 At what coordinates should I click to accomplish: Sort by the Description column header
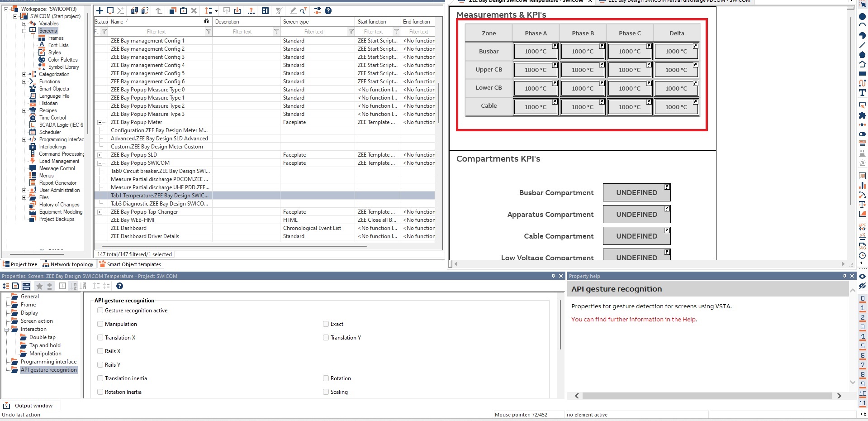point(247,21)
